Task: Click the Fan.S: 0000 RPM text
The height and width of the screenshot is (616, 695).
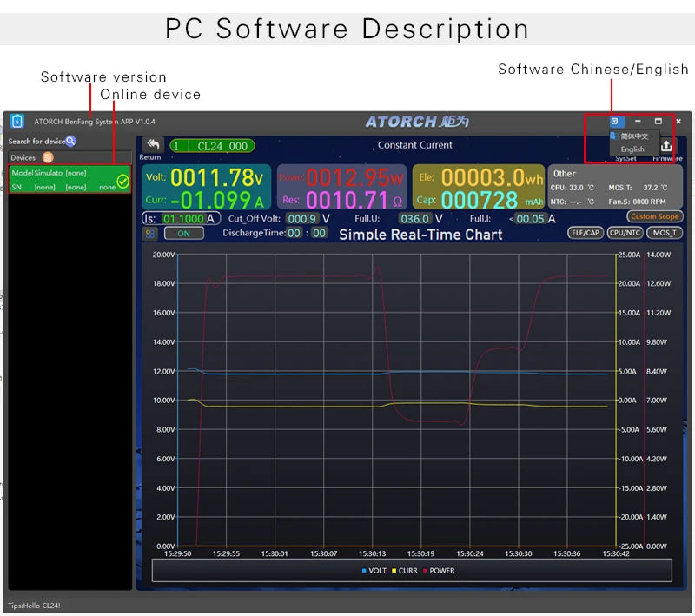Action: pyautogui.click(x=637, y=202)
